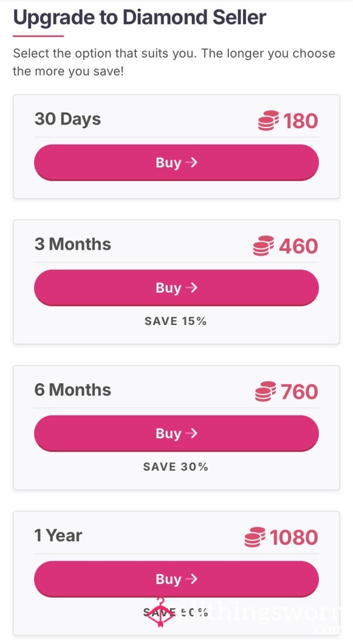
Task: Select the 1 Year plan title
Action: click(x=58, y=535)
